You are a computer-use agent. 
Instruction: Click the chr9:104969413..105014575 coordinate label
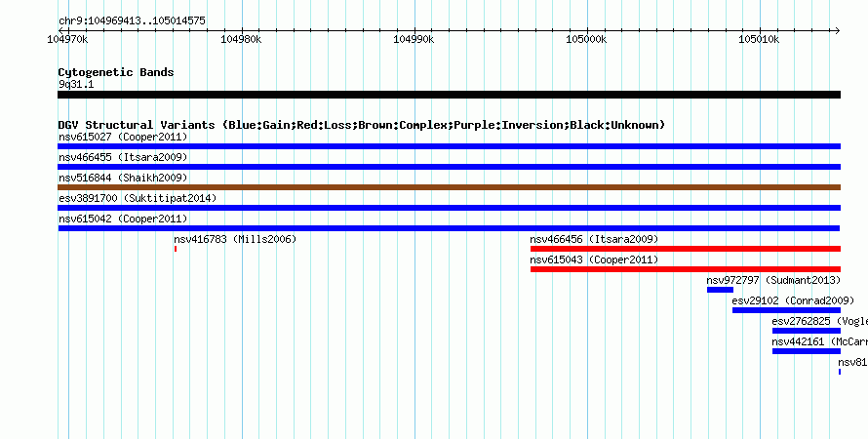tap(132, 20)
